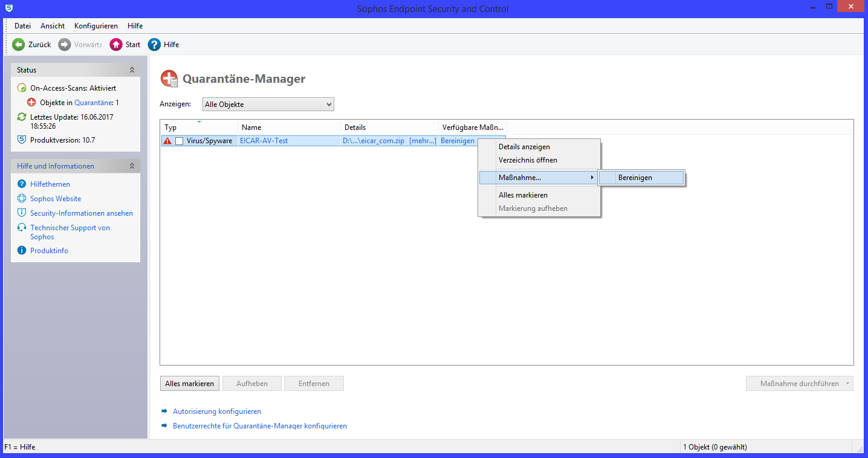The image size is (868, 458).
Task: Click the '1 Objekt (0 gewählt)' status text
Action: (x=714, y=447)
